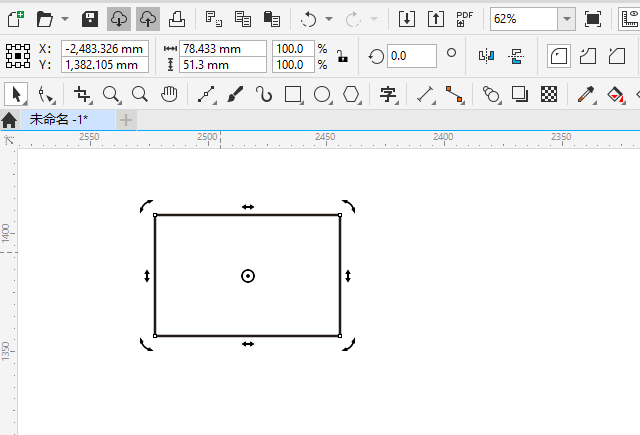Expand the zoom level dropdown

(x=567, y=19)
